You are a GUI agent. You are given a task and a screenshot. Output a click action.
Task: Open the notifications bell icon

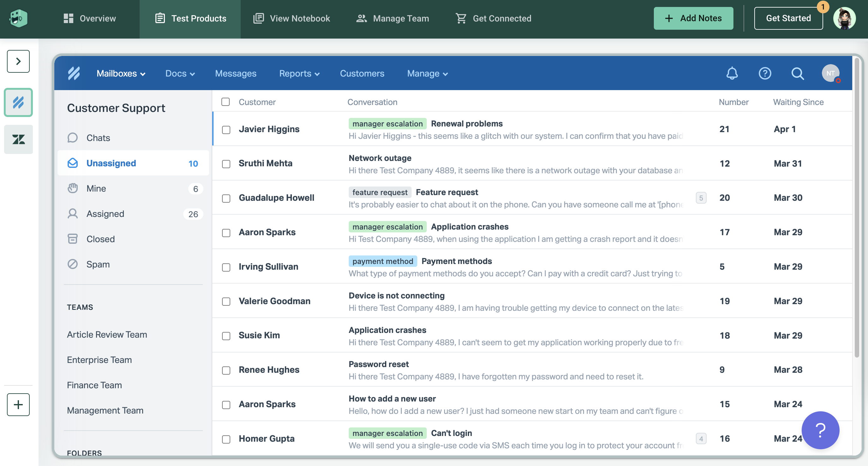point(732,73)
